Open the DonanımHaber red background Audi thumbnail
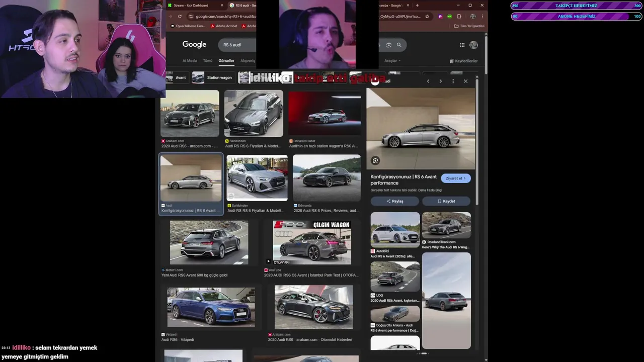 [325, 113]
